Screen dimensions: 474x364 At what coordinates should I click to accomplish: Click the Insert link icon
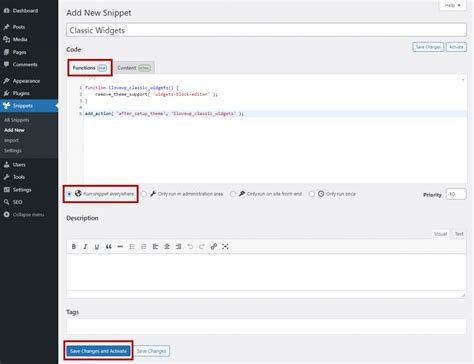pyautogui.click(x=214, y=247)
